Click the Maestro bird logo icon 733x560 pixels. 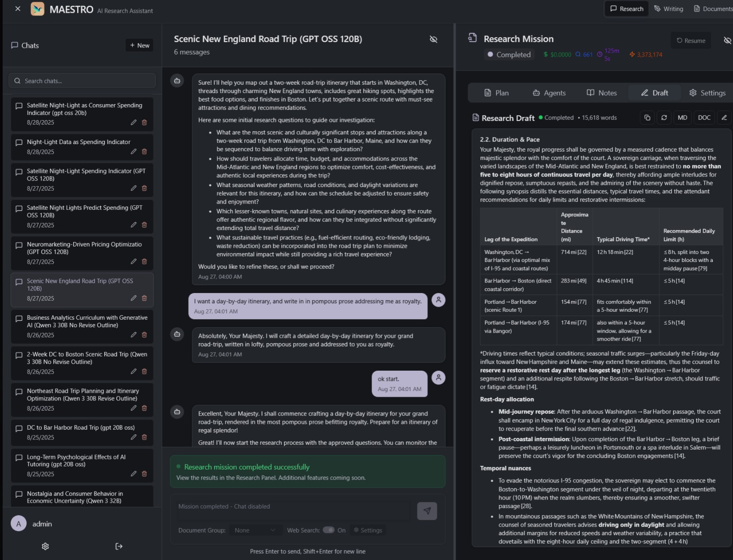(x=37, y=9)
